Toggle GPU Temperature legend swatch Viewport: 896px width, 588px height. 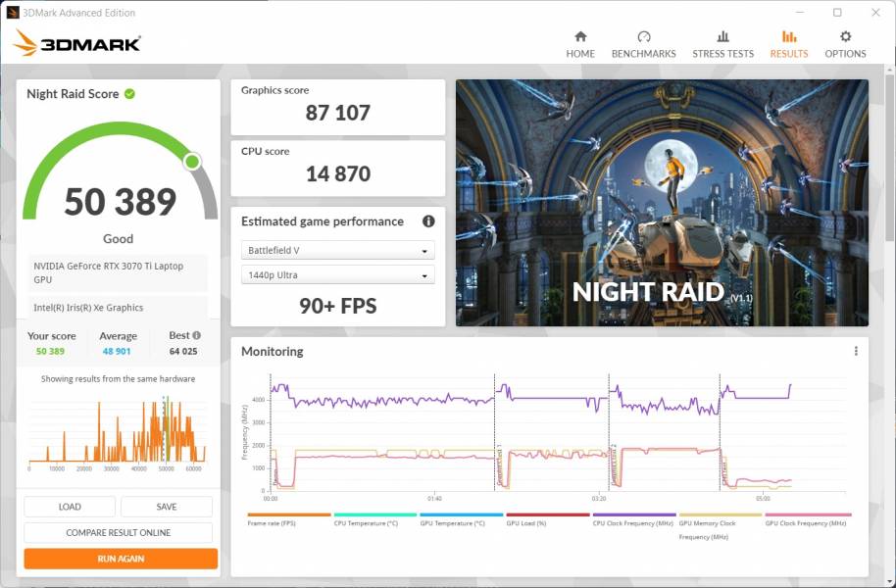click(x=462, y=514)
